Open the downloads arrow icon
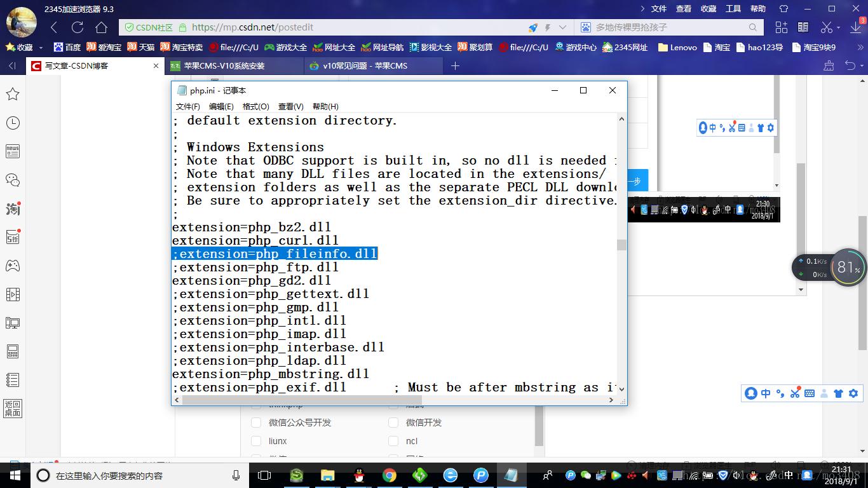Image resolution: width=868 pixels, height=488 pixels. tap(855, 27)
